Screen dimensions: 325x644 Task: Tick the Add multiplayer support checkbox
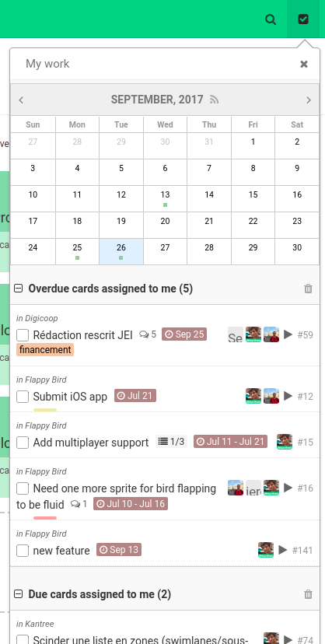coord(23,443)
